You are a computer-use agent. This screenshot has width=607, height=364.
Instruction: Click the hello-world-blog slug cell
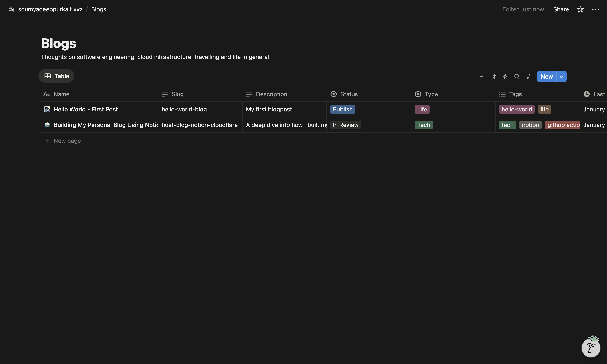point(184,109)
